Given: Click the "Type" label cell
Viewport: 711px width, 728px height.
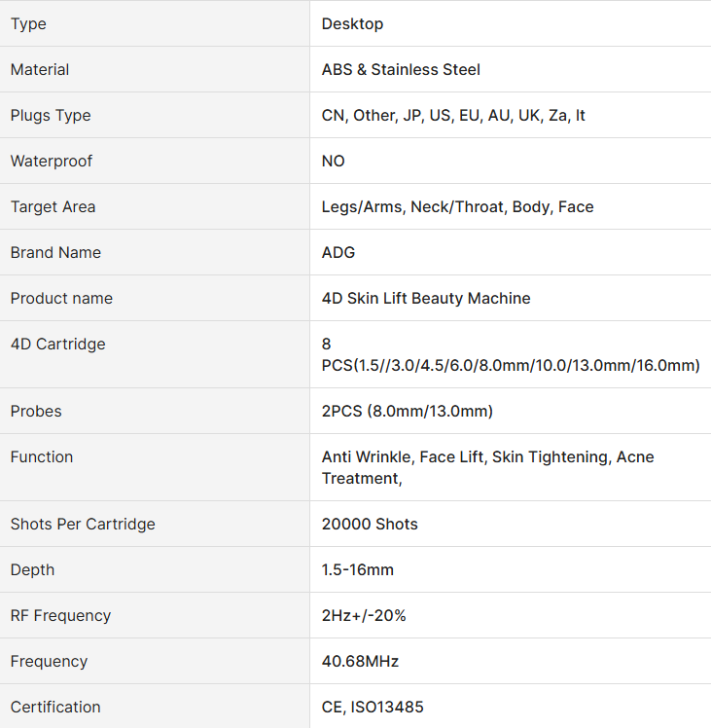Looking at the screenshot, I should (x=28, y=23).
